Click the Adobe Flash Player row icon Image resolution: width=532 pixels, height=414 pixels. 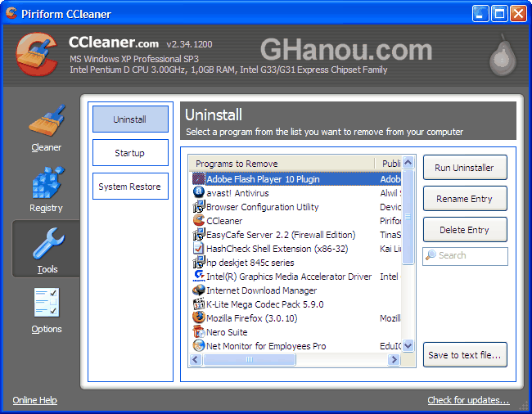coord(199,178)
